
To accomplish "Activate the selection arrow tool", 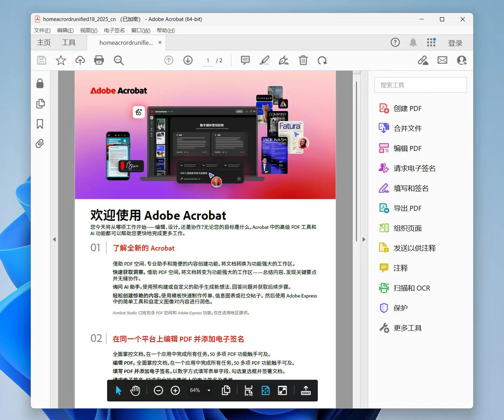I will (118, 390).
